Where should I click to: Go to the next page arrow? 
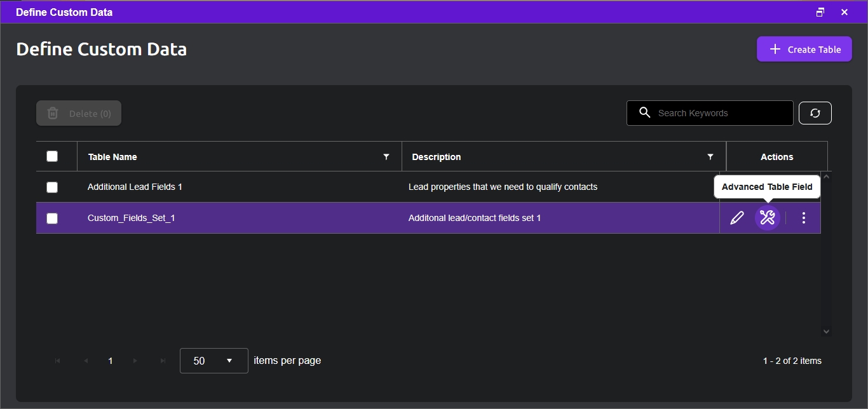(x=135, y=361)
